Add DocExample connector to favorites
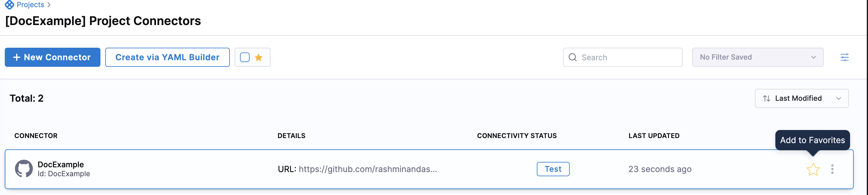 pos(813,169)
